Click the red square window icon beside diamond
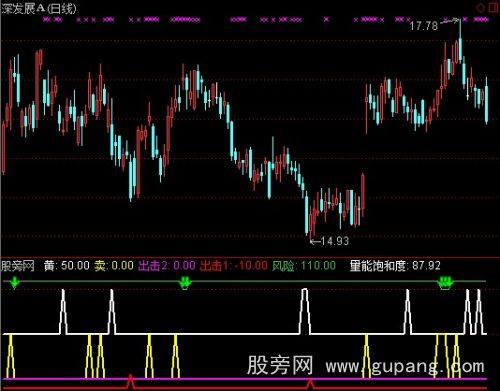This screenshot has width=500, height=391. pyautogui.click(x=493, y=7)
